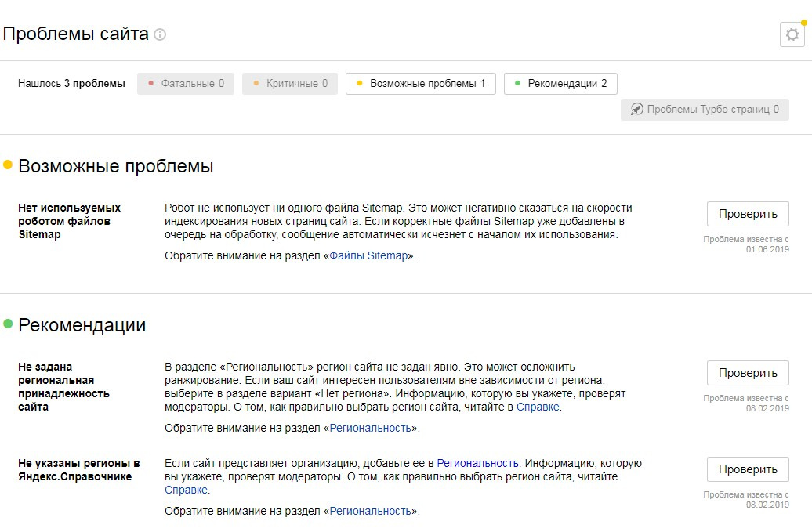Open "Региональность" link under the regional affiliation description
The width and height of the screenshot is (812, 532).
pyautogui.click(x=370, y=428)
